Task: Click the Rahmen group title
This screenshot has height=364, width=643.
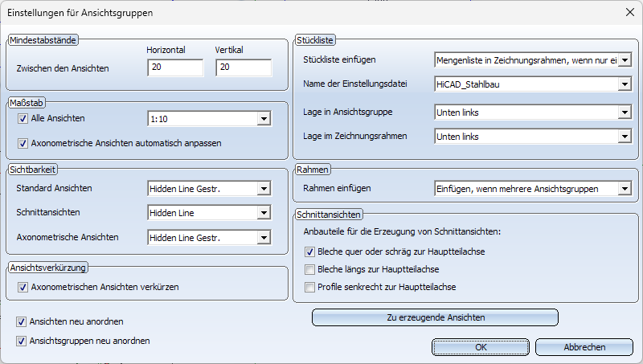Action: [x=312, y=170]
